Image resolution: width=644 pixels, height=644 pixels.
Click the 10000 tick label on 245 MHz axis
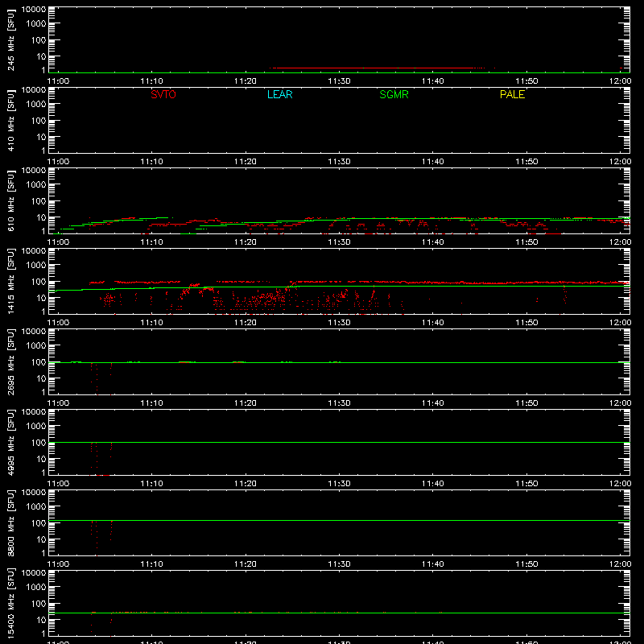(x=34, y=10)
